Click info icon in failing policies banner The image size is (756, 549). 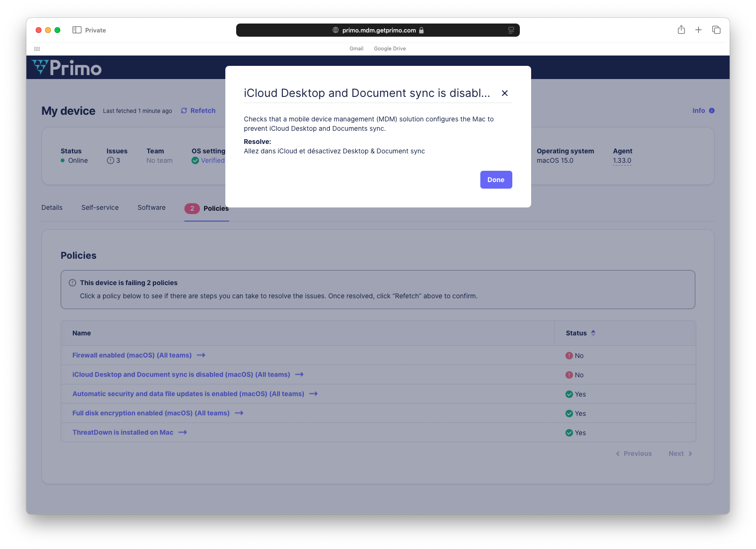(72, 283)
